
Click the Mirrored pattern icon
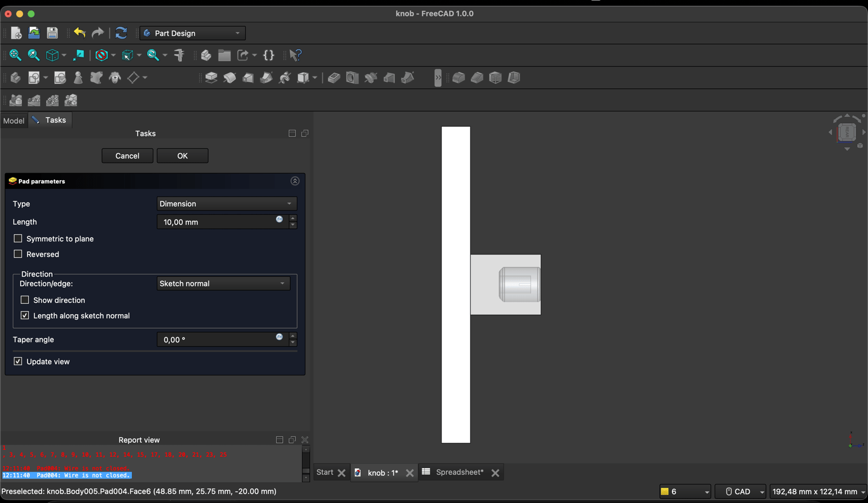(x=16, y=100)
